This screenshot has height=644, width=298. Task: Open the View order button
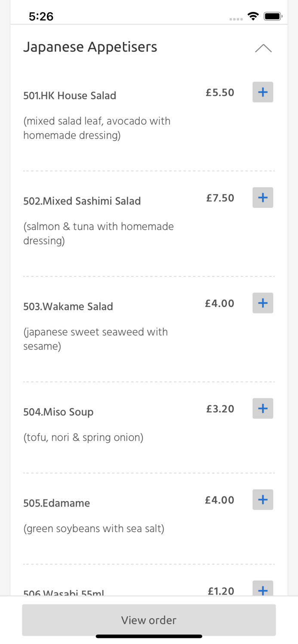149,620
